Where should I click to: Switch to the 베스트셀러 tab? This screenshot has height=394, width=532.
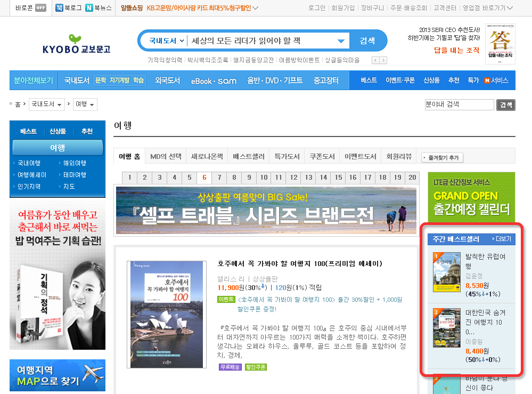click(248, 156)
